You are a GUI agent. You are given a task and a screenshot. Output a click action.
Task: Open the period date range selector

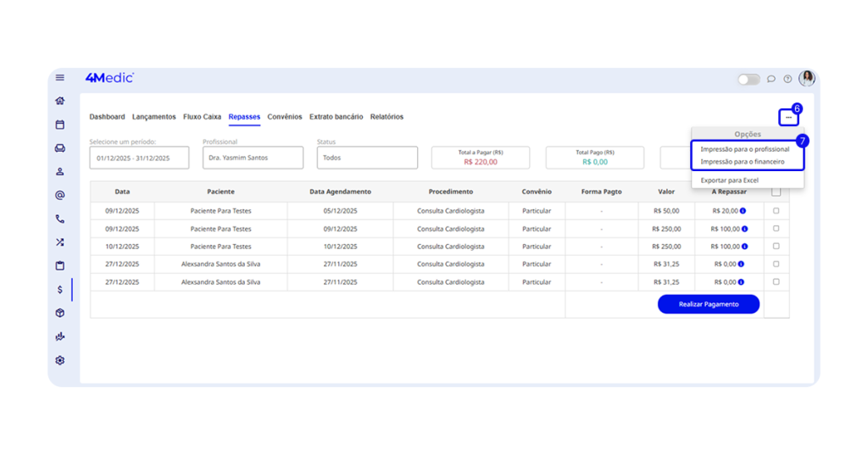pos(140,158)
